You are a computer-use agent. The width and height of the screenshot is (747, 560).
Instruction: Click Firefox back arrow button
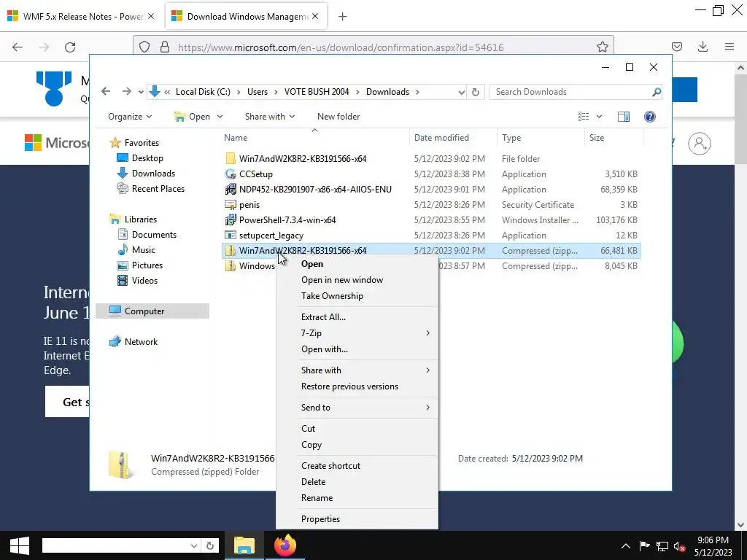point(18,47)
